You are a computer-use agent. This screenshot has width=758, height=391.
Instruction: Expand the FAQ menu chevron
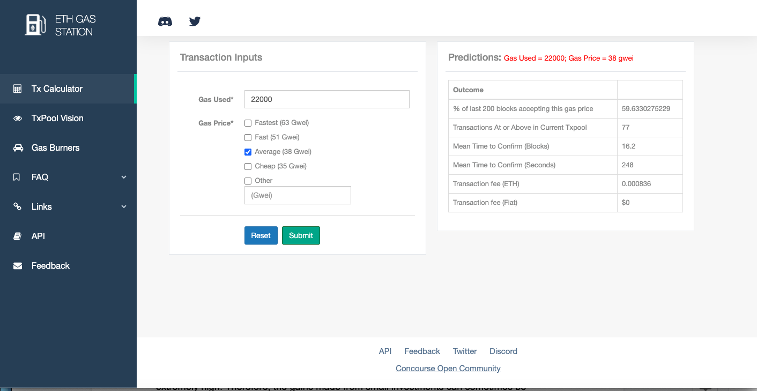coord(124,177)
